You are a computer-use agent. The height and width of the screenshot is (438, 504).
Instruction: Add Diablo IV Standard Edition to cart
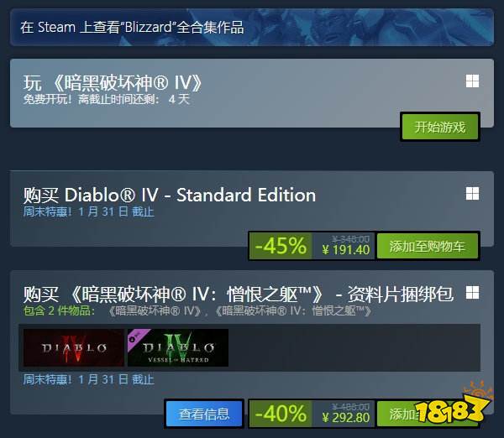(x=428, y=247)
